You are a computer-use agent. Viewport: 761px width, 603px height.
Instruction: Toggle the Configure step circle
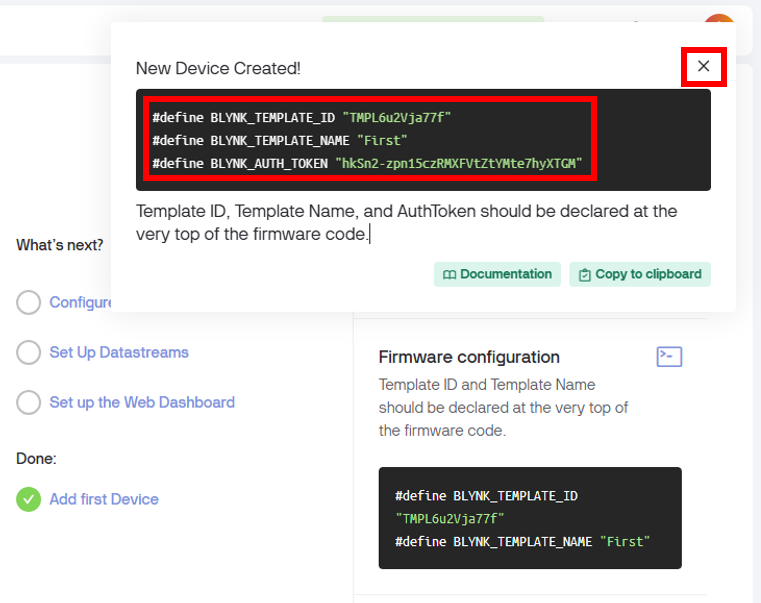click(x=29, y=302)
